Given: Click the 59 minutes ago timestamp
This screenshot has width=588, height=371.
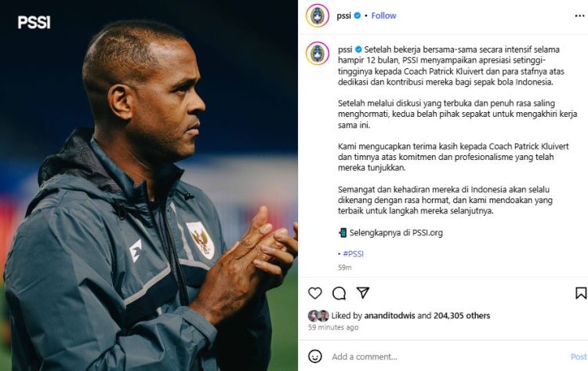Looking at the screenshot, I should (333, 327).
